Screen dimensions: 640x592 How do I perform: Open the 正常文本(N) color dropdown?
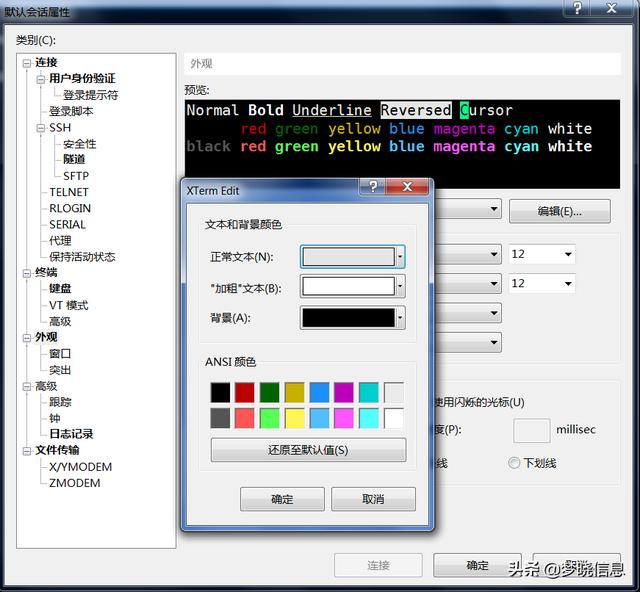point(353,257)
